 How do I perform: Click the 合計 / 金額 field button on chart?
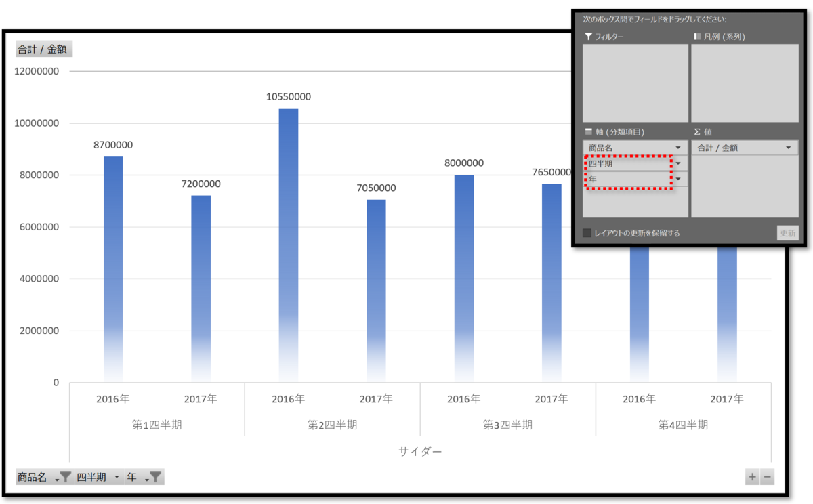(44, 49)
